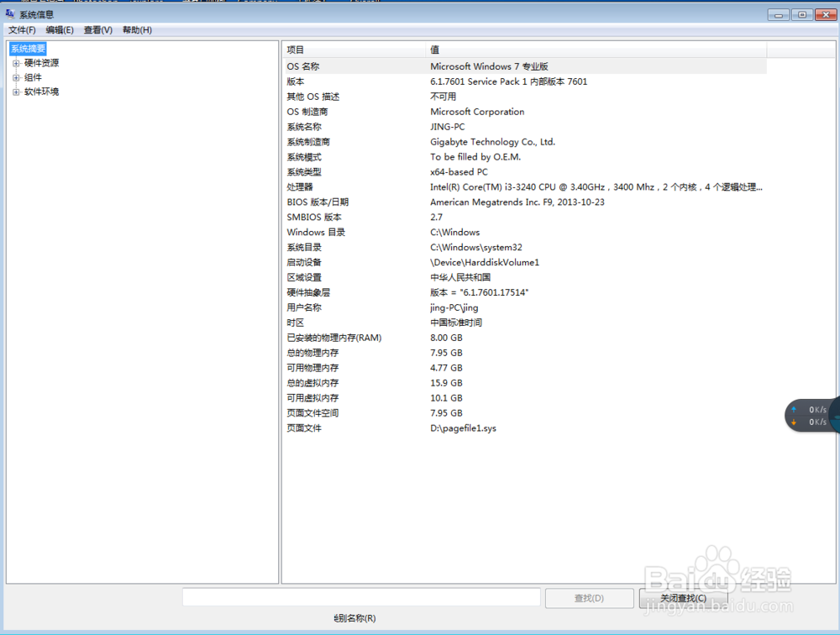Click the JING-PC system name value
840x635 pixels.
[448, 127]
